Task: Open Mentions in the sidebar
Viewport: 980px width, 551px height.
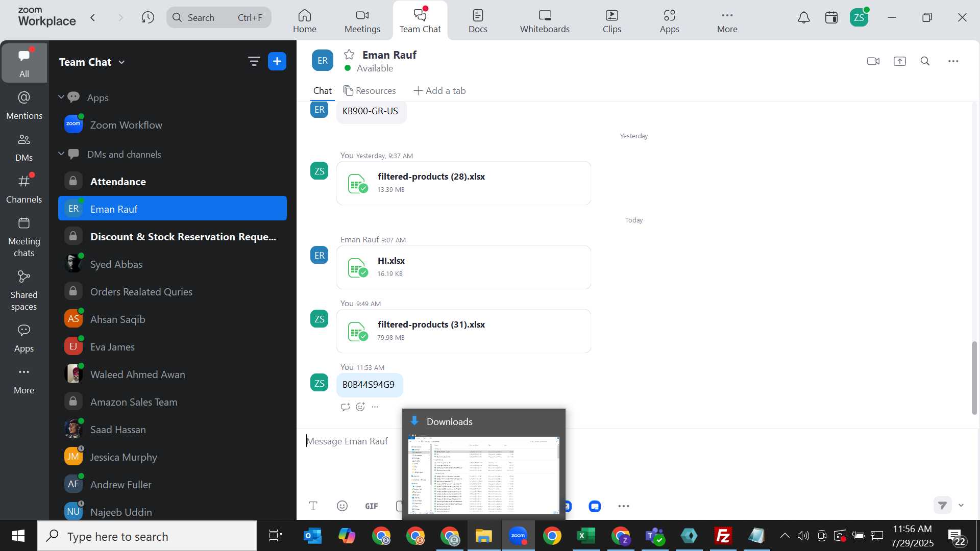Action: click(24, 106)
